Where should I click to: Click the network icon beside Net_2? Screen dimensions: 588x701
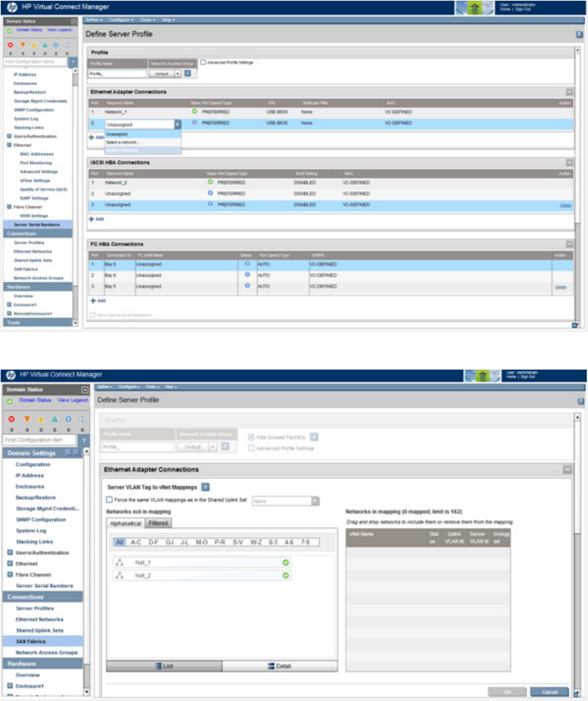(x=120, y=575)
